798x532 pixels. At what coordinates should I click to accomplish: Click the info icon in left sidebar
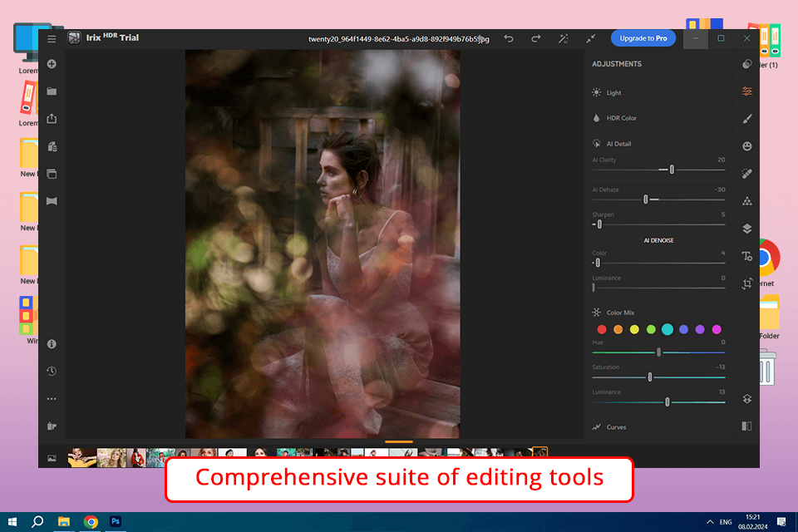(52, 344)
